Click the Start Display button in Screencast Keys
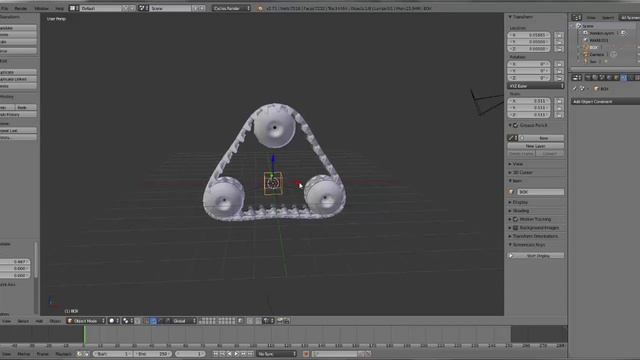This screenshot has width=640, height=360. tap(536, 256)
